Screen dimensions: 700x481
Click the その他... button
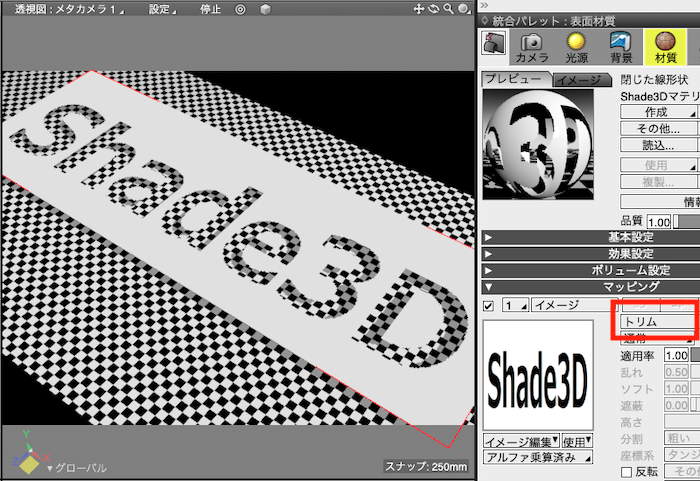[658, 129]
